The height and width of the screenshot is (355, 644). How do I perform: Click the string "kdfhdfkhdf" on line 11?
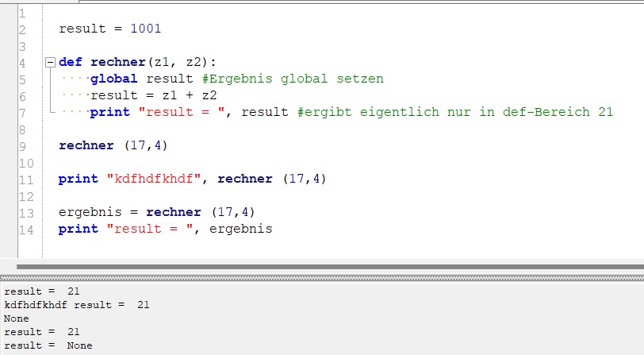click(x=154, y=179)
